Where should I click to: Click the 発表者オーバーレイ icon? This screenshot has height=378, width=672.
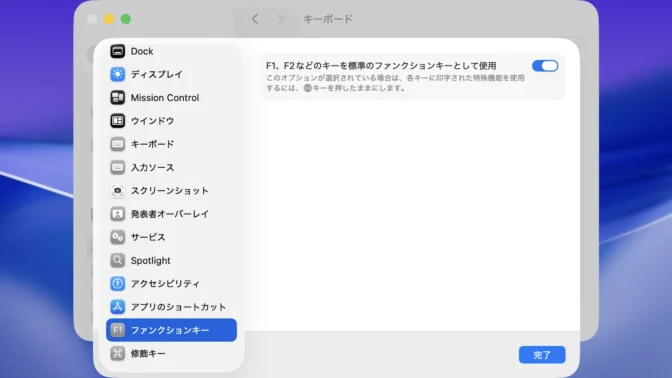[x=117, y=214]
